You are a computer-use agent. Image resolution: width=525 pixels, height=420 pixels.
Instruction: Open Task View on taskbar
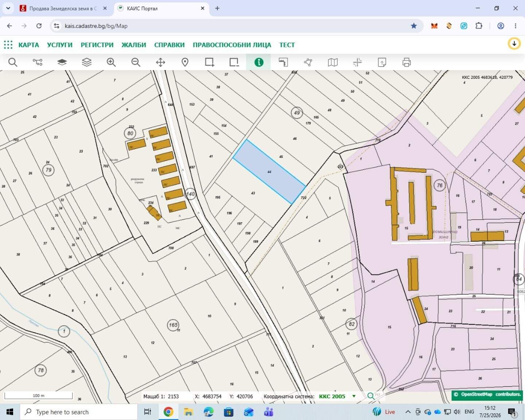(147, 412)
